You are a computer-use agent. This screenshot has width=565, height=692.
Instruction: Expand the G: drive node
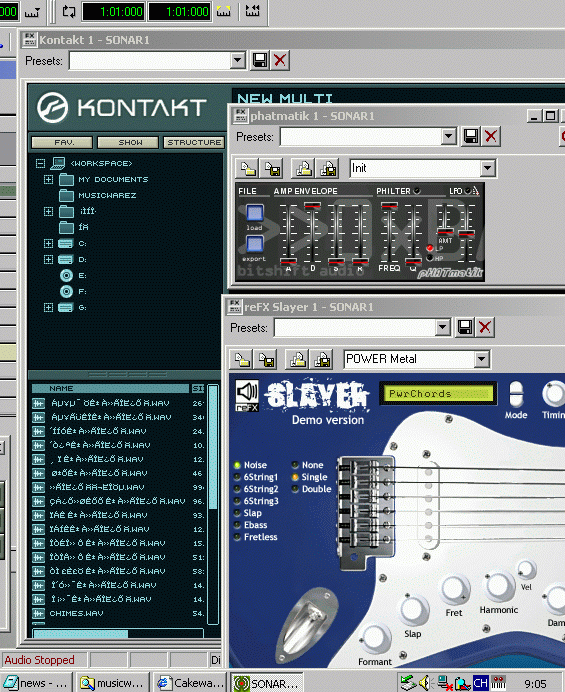(49, 308)
